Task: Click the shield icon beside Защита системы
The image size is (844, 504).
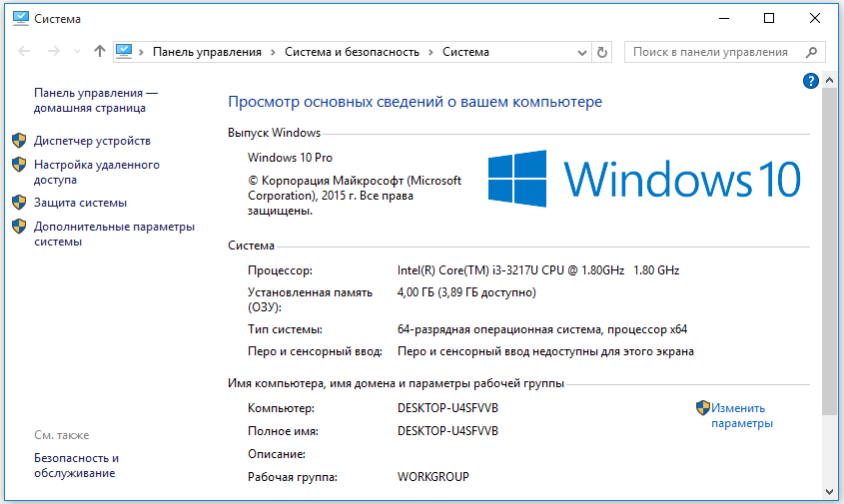Action: point(18,203)
